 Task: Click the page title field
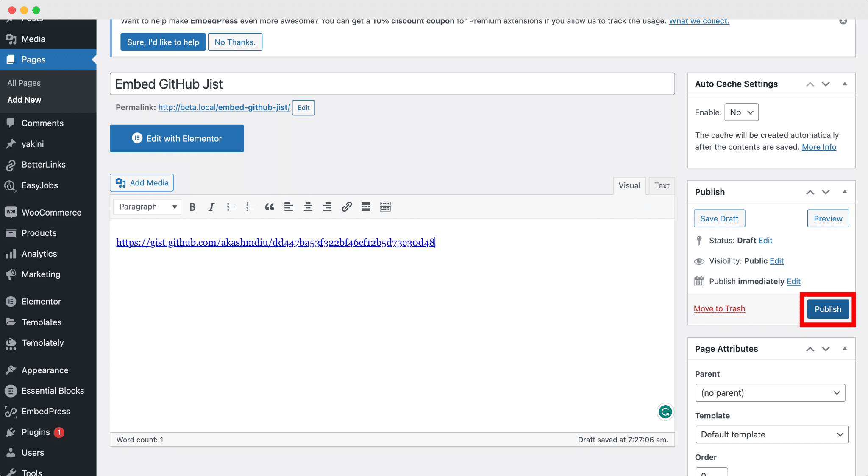(392, 84)
